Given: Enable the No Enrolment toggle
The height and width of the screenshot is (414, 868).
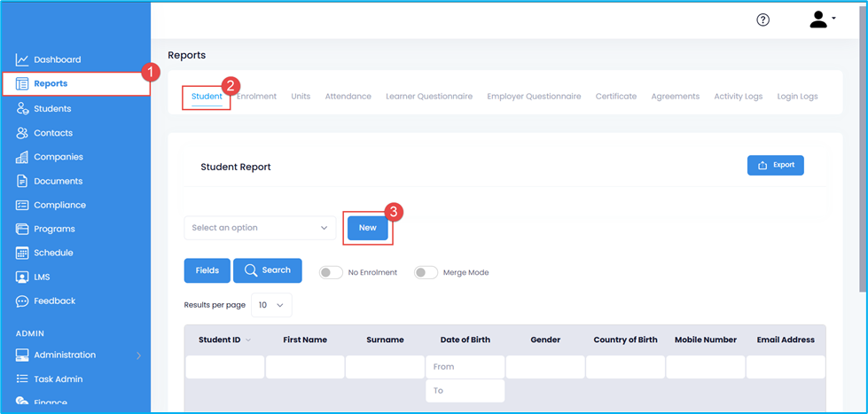Looking at the screenshot, I should 331,273.
